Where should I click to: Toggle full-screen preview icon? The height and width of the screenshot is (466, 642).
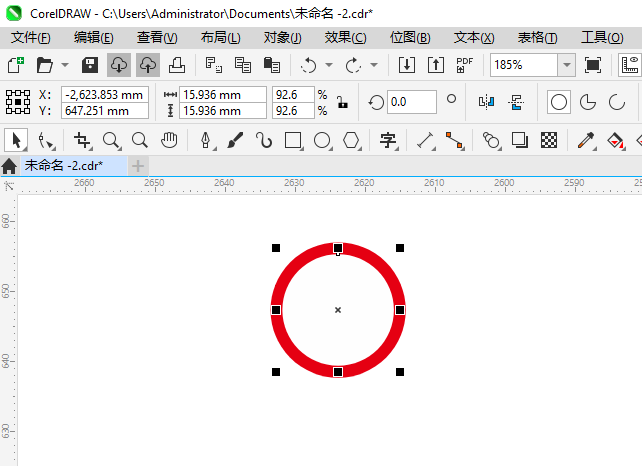(x=592, y=65)
